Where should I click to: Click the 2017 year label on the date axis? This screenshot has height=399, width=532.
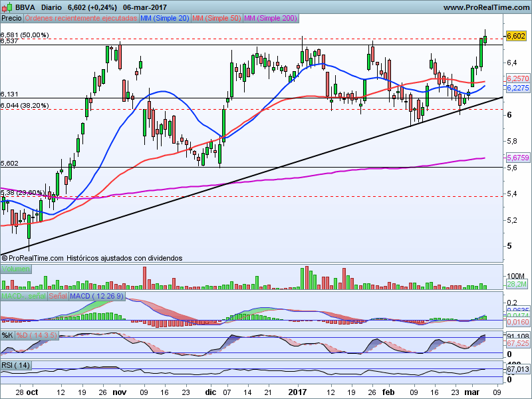[x=297, y=392]
